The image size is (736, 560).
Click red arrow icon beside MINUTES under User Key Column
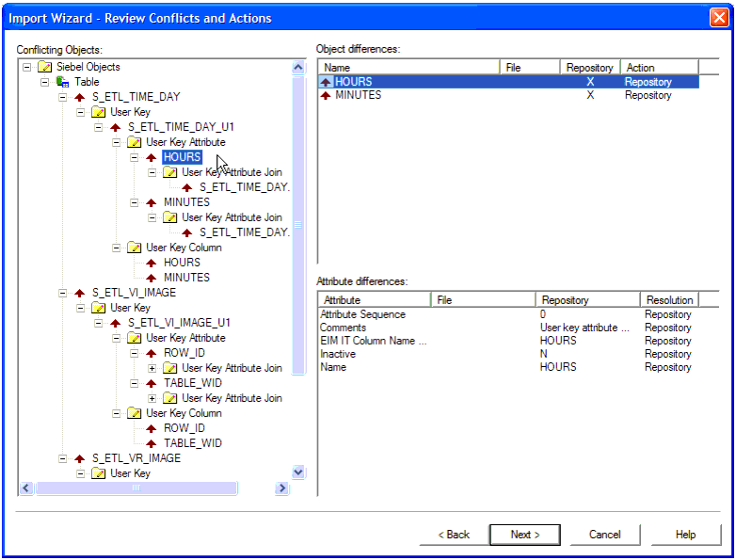pos(152,278)
